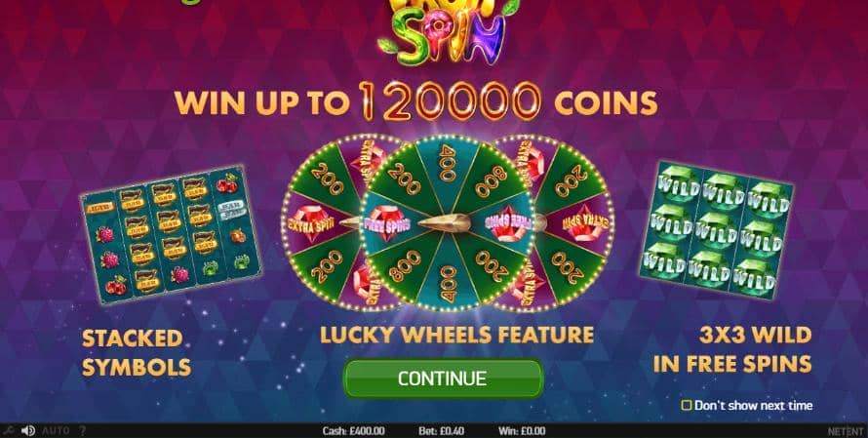
Task: Click the center wheel golden pointer
Action: pyautogui.click(x=444, y=222)
